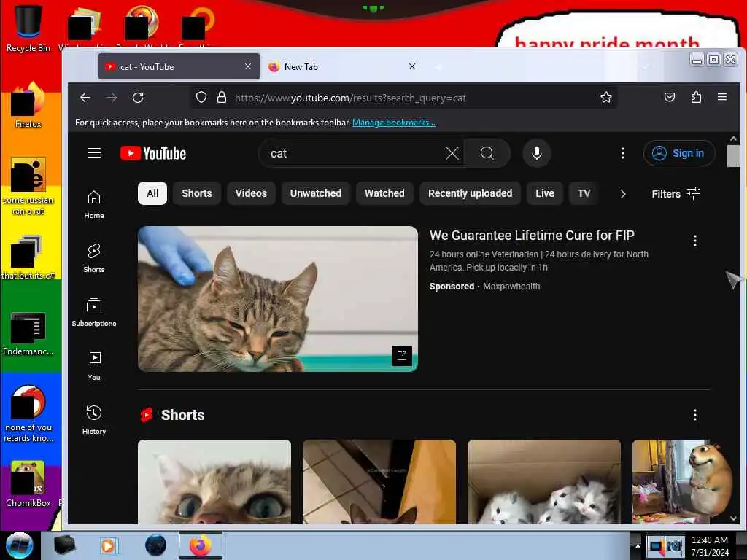Image resolution: width=747 pixels, height=560 pixels.
Task: Switch to the New Tab tab
Action: click(x=341, y=66)
